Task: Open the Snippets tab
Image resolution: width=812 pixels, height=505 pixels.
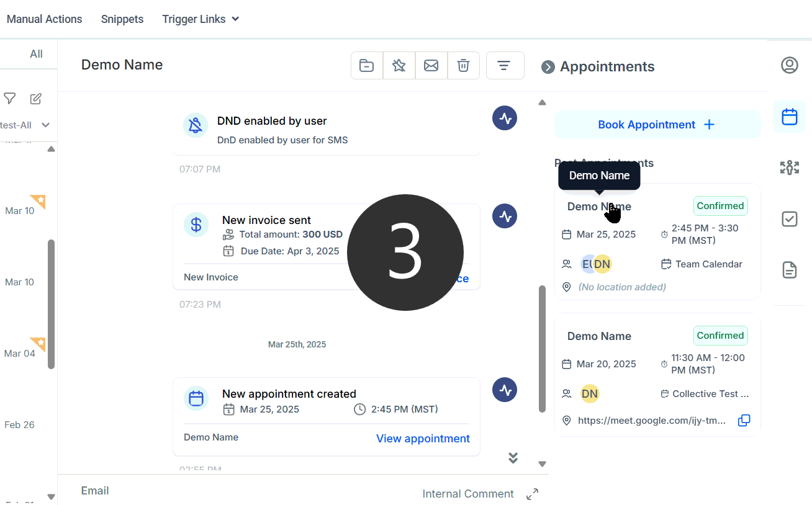Action: click(x=122, y=19)
